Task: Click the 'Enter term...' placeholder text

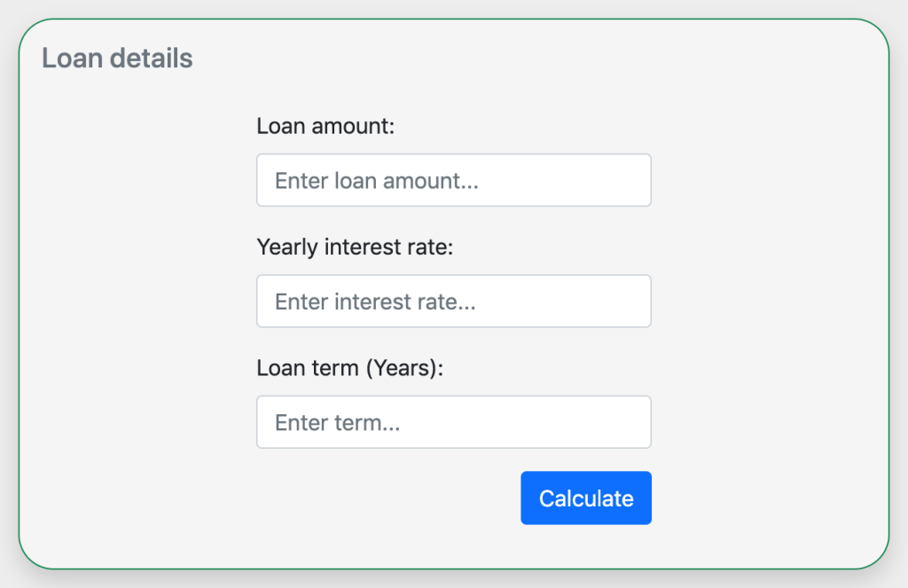Action: click(337, 422)
